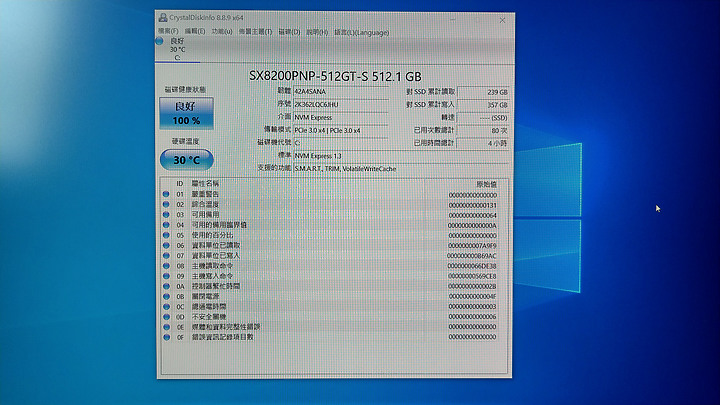Image resolution: width=720 pixels, height=405 pixels.
Task: Open the 語言(L)(Language) menu
Action: [362, 33]
